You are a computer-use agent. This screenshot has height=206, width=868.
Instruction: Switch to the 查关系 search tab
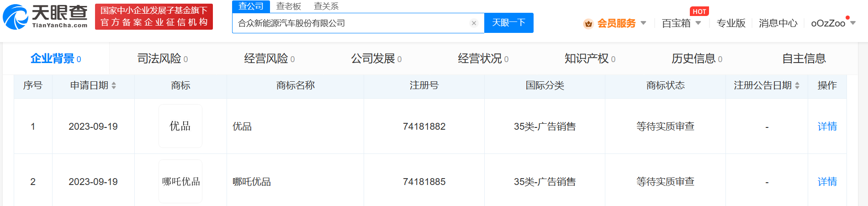pyautogui.click(x=326, y=6)
